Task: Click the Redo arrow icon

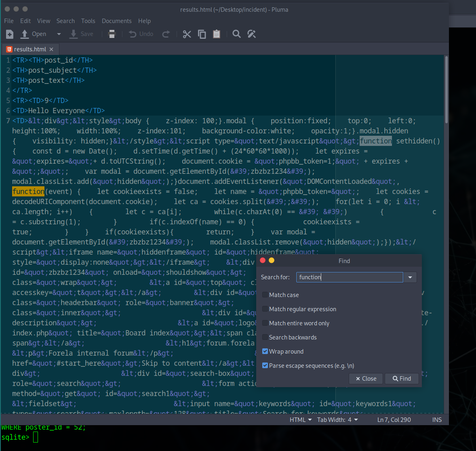Action: pyautogui.click(x=166, y=34)
